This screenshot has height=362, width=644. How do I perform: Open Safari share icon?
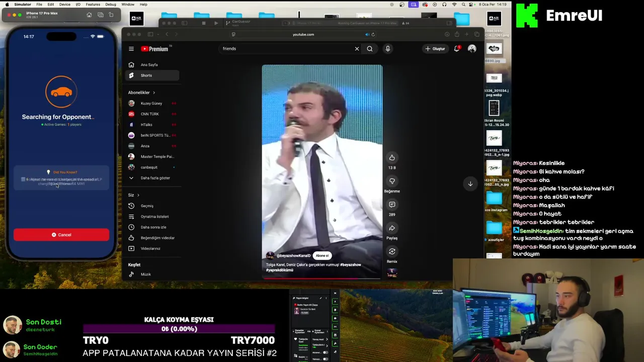457,34
